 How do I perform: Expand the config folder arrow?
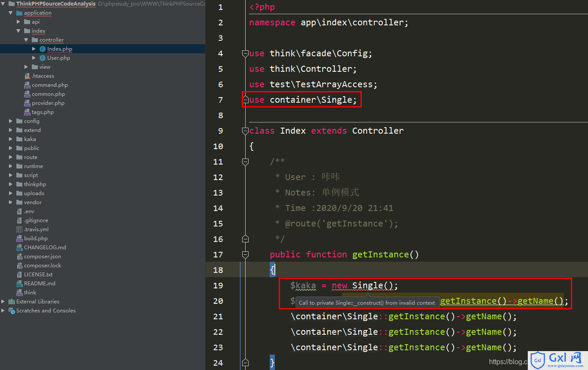11,121
